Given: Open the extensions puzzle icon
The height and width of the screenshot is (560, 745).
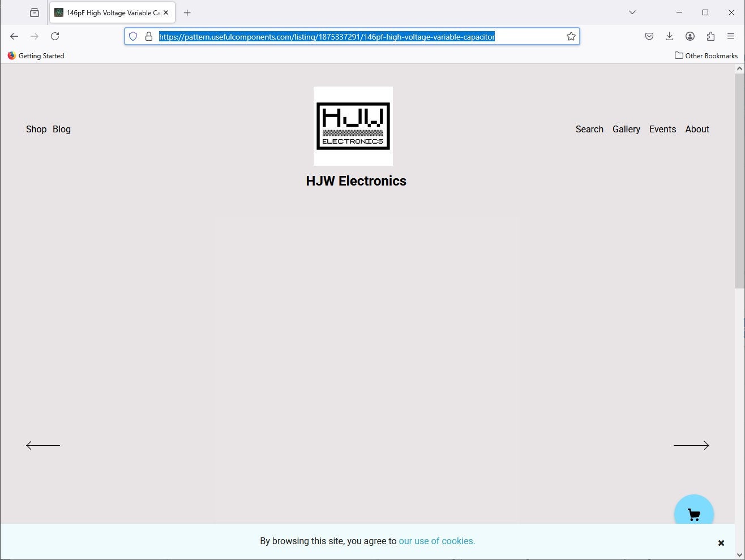Looking at the screenshot, I should click(x=710, y=36).
